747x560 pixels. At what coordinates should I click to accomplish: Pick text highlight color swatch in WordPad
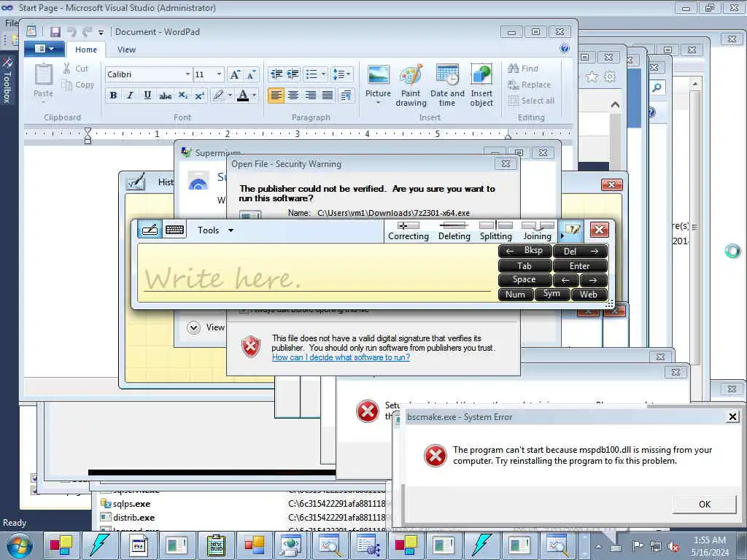pyautogui.click(x=218, y=96)
